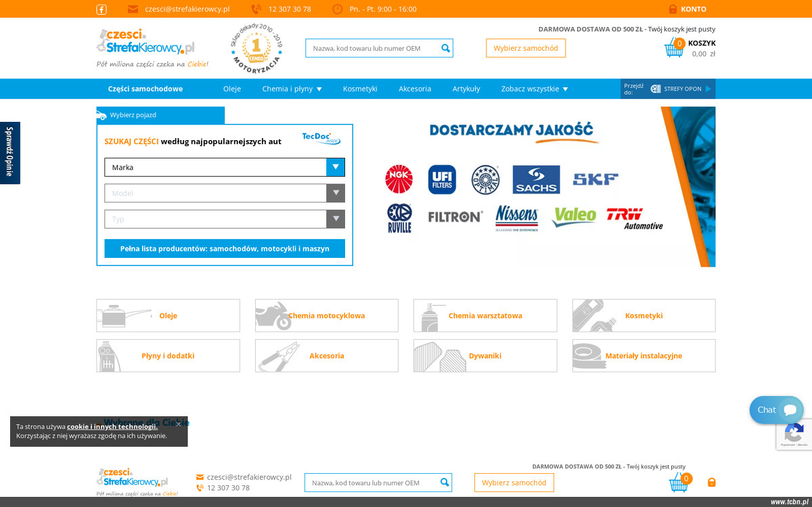This screenshot has width=812, height=507.
Task: Click the footer padlock account icon
Action: [712, 483]
